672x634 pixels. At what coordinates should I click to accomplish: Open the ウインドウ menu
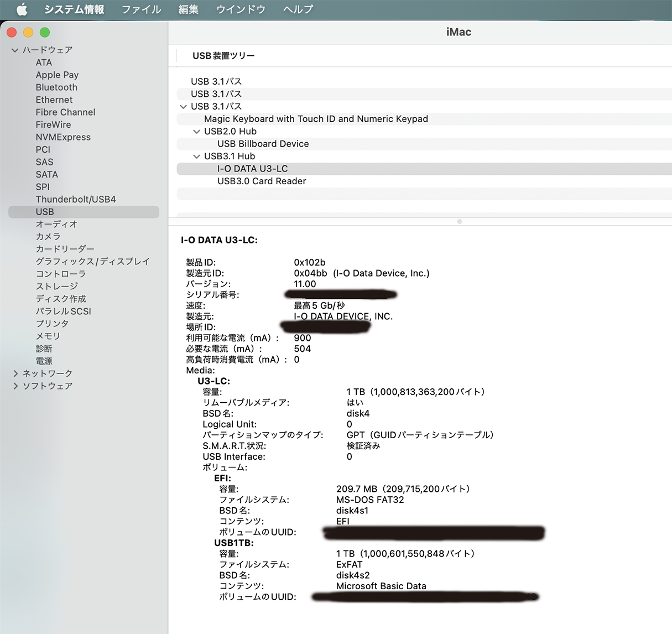[x=241, y=9]
